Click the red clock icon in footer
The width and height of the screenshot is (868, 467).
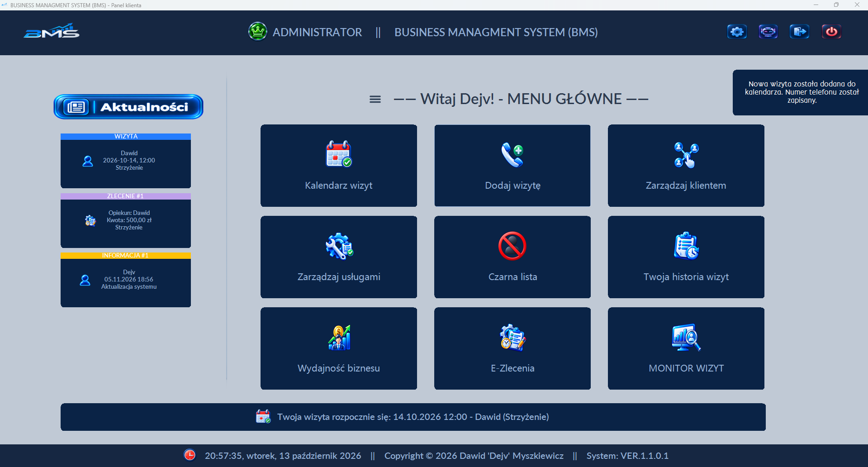pyautogui.click(x=190, y=455)
